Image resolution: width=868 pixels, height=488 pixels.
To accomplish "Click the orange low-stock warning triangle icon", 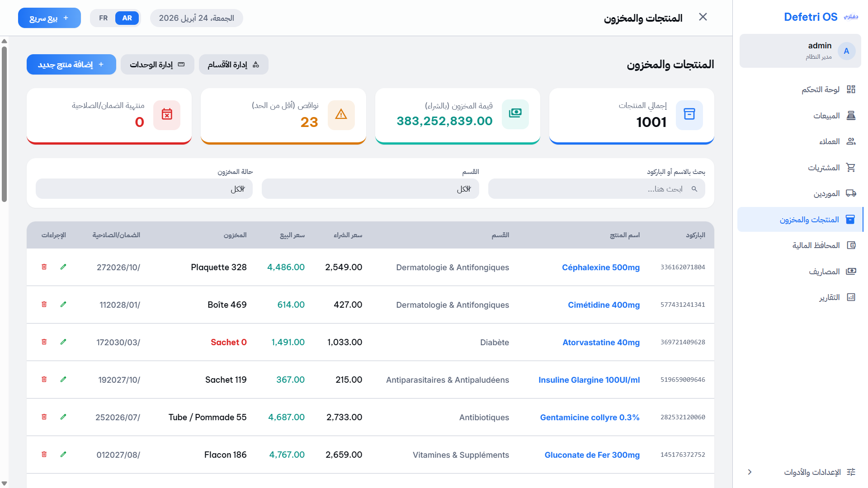I will [x=341, y=115].
